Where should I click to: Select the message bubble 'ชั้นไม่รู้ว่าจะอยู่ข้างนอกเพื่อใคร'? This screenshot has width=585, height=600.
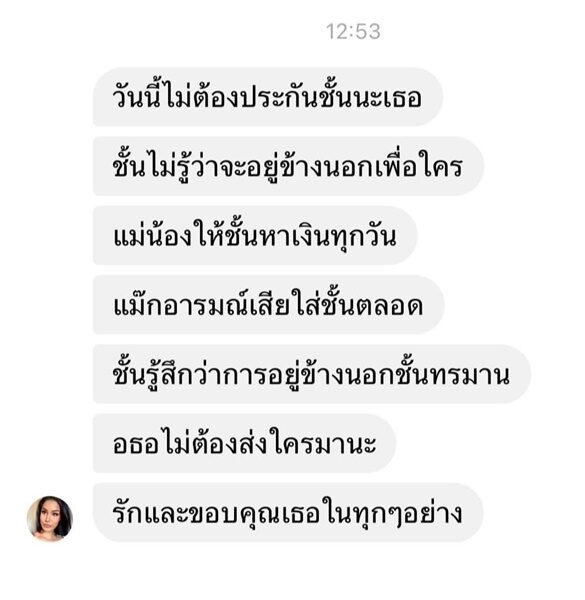point(288,166)
